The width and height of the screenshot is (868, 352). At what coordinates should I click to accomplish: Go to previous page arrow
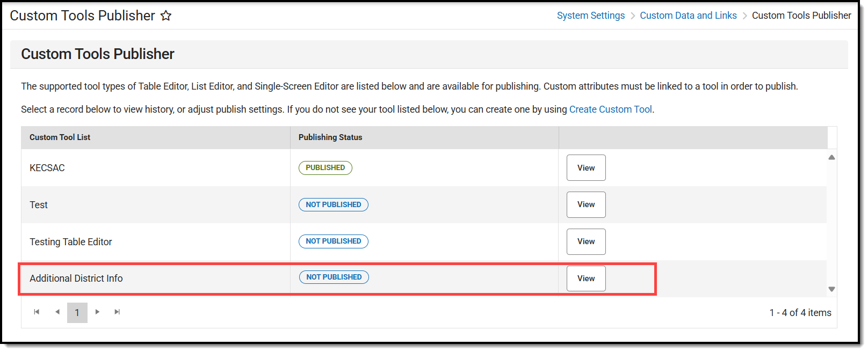57,312
